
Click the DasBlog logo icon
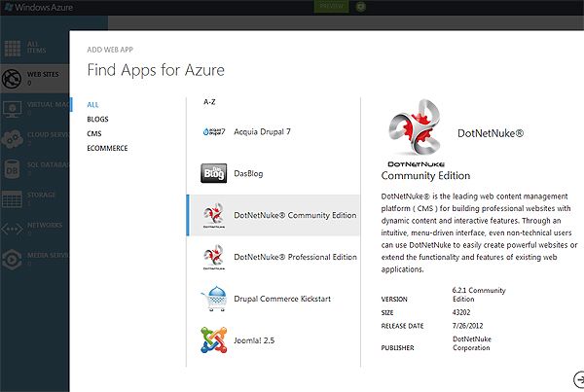click(x=214, y=173)
